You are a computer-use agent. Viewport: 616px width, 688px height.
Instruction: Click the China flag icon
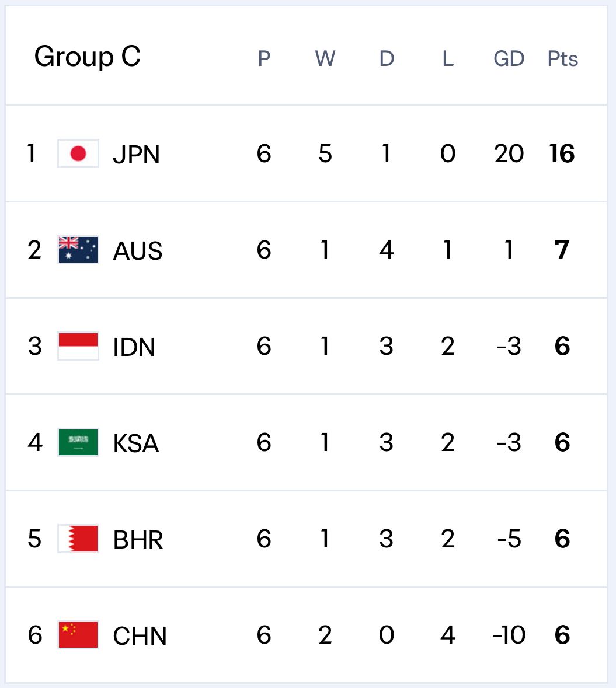(x=78, y=635)
